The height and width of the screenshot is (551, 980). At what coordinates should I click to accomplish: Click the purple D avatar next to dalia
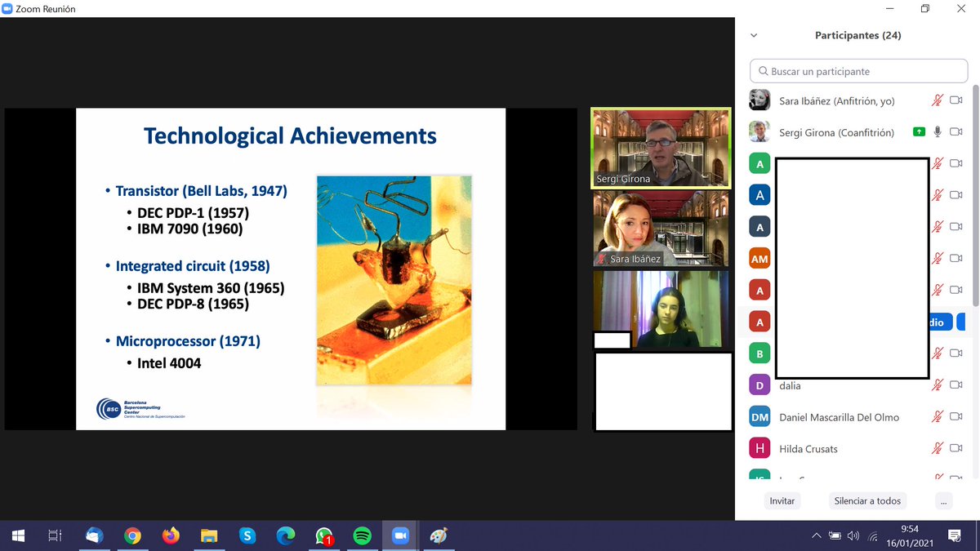point(759,385)
